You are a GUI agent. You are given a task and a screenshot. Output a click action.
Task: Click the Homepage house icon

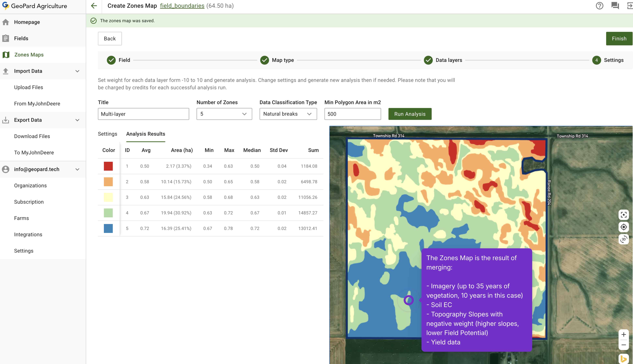pyautogui.click(x=6, y=22)
